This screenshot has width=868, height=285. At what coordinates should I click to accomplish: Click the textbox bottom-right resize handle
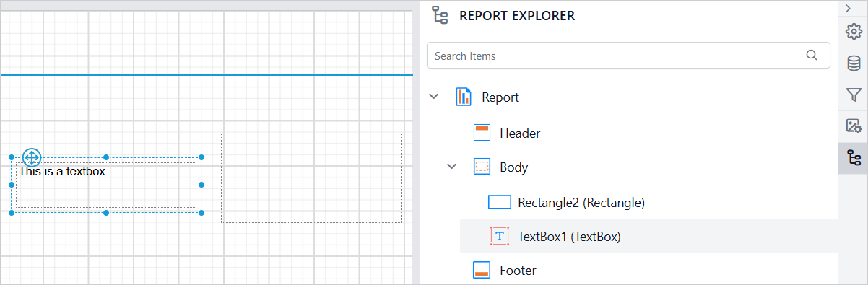coord(201,212)
